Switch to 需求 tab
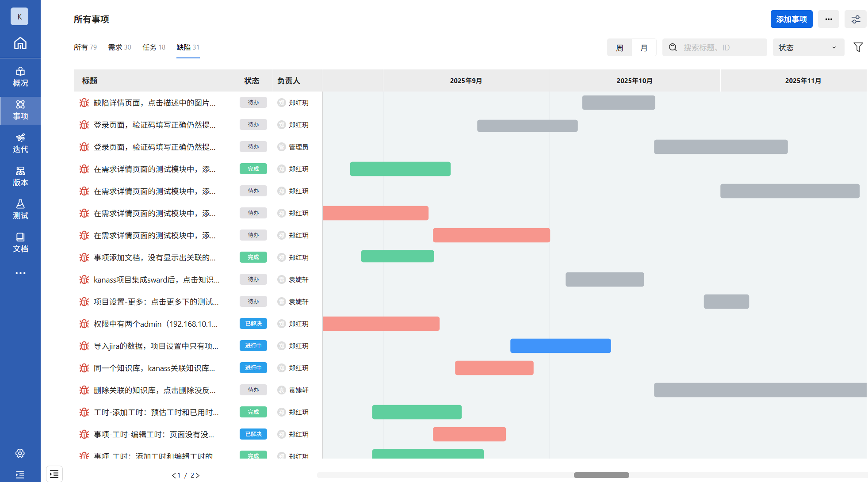868x482 pixels. (119, 47)
